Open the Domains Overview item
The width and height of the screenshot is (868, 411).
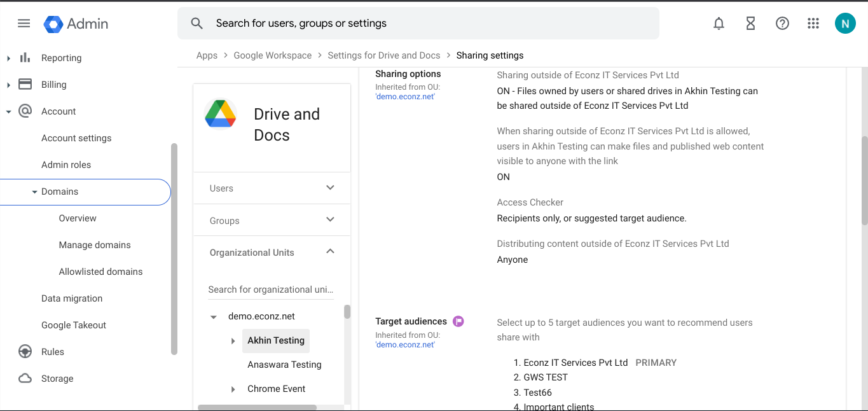[x=78, y=218]
